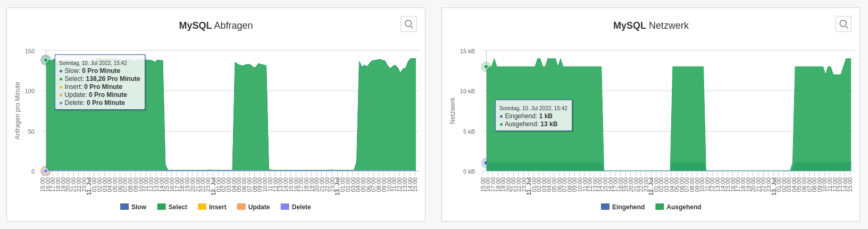Click the MySQL Netzwerk chart title

coord(651,26)
